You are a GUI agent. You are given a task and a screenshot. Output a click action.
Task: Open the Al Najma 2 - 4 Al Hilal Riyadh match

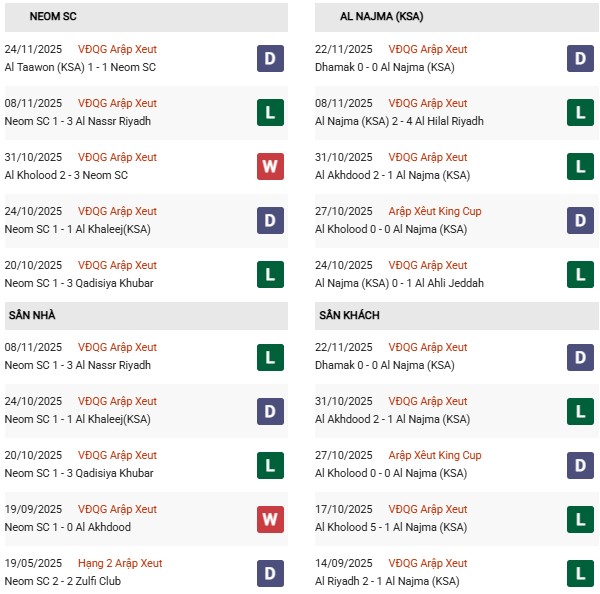pos(399,121)
